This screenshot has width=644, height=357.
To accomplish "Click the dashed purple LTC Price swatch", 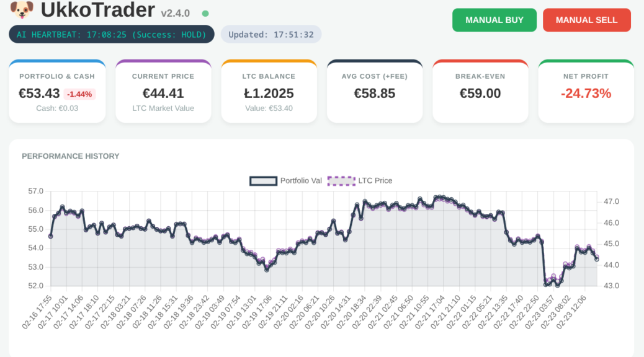I will [x=341, y=180].
